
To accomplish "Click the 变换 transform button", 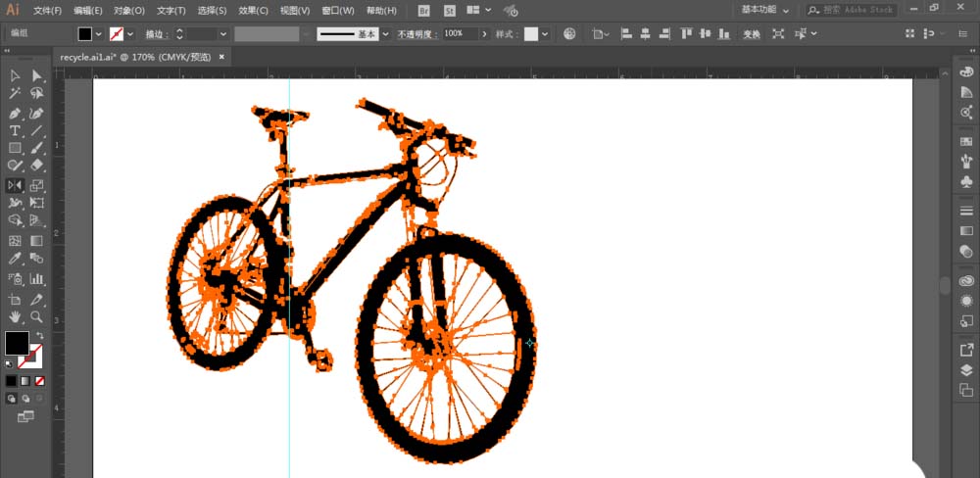I will pyautogui.click(x=751, y=33).
